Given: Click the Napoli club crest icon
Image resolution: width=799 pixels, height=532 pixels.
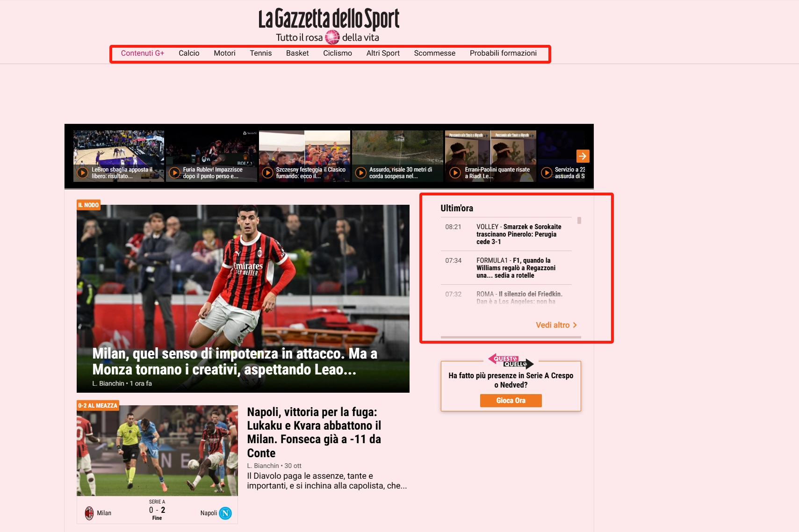Looking at the screenshot, I should 225,513.
